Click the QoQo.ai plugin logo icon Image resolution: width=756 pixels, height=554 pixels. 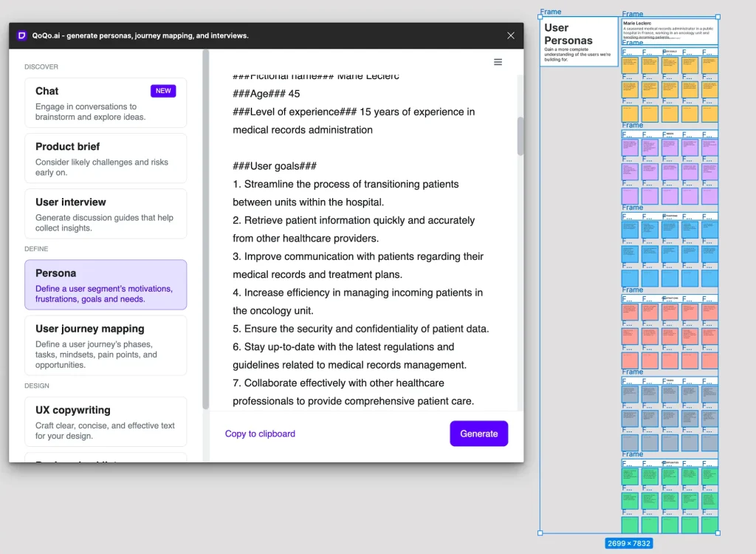pos(21,35)
